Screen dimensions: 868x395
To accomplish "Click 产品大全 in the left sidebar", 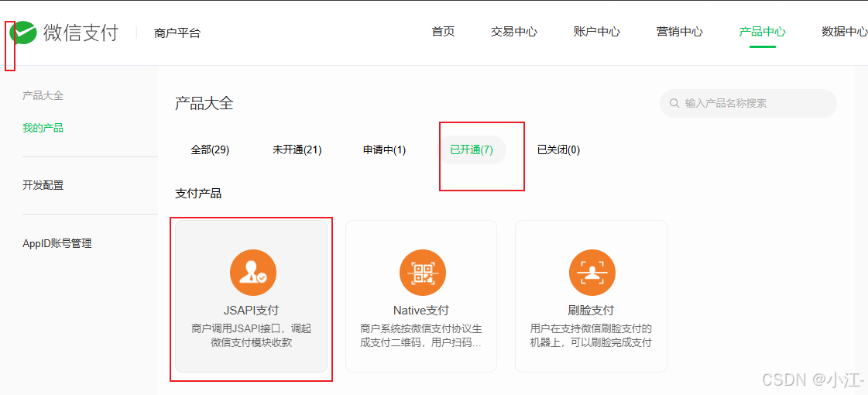I will [43, 96].
